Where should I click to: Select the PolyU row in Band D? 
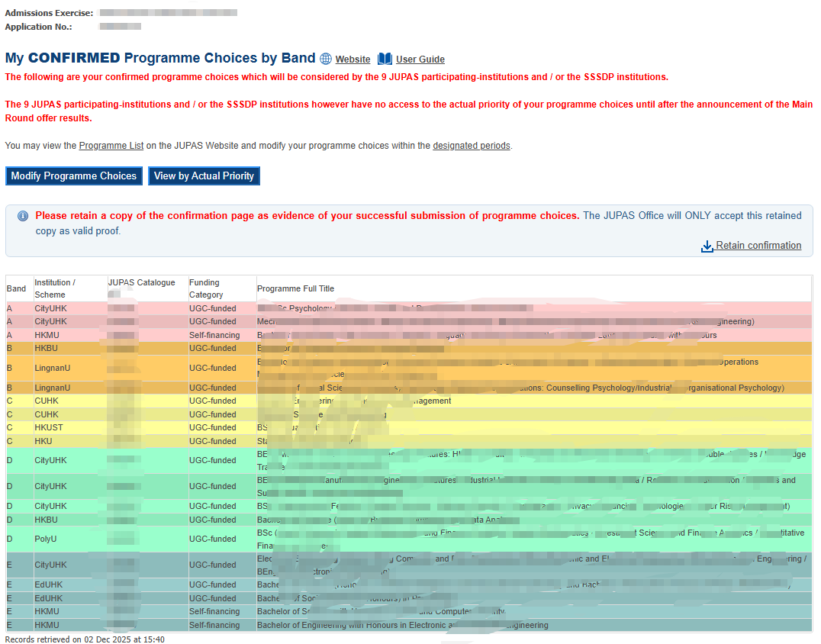pyautogui.click(x=47, y=539)
